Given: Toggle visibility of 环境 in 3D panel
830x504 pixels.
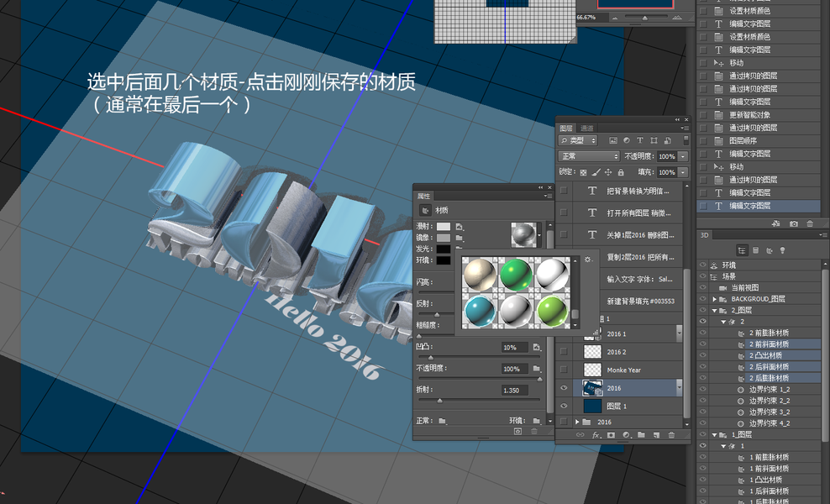Looking at the screenshot, I should 703,265.
